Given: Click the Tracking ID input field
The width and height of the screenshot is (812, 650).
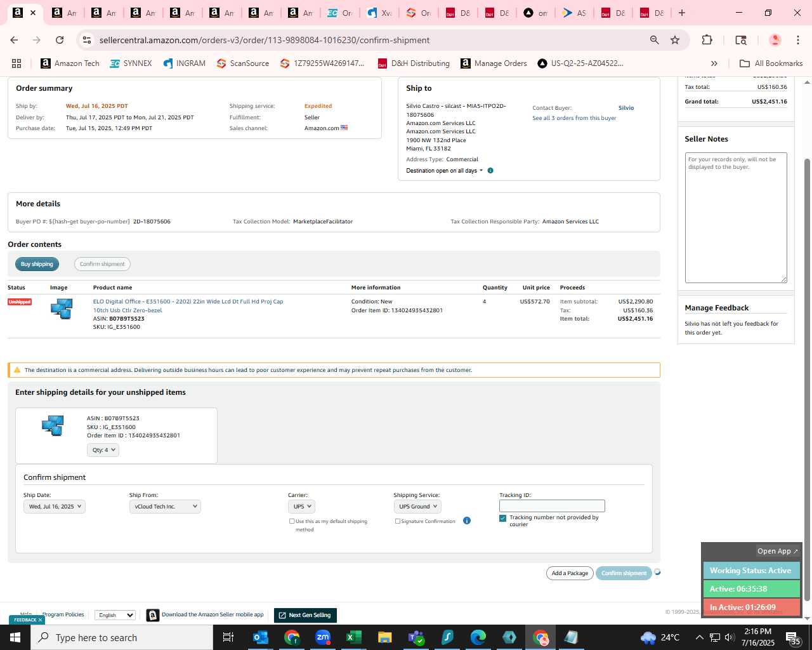Looking at the screenshot, I should click(552, 506).
